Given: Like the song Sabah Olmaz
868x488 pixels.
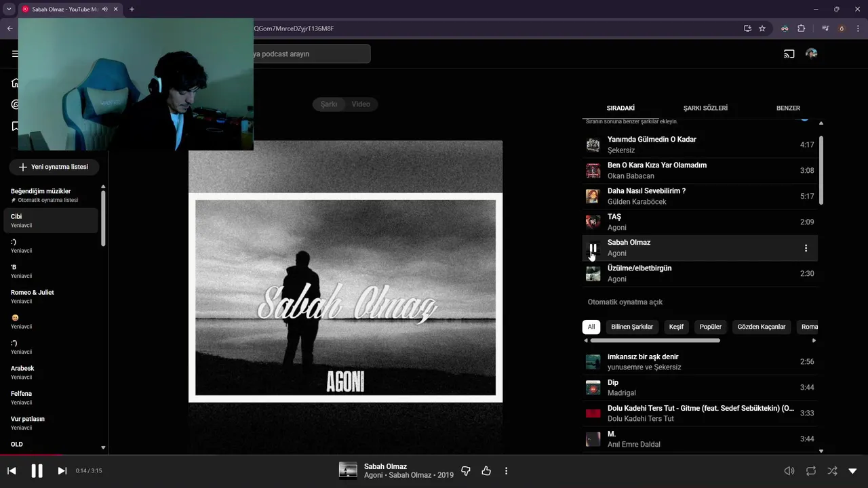Looking at the screenshot, I should [486, 470].
